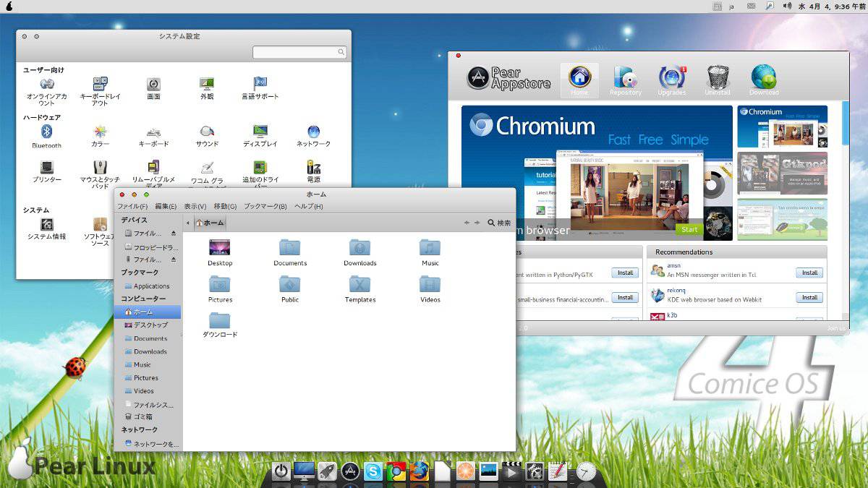
Task: Open Appstore icon in the dock
Action: [350, 471]
